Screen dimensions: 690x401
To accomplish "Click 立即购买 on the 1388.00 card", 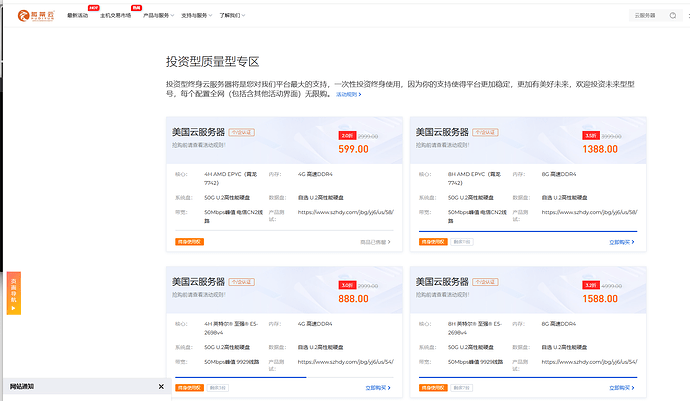I will point(622,242).
